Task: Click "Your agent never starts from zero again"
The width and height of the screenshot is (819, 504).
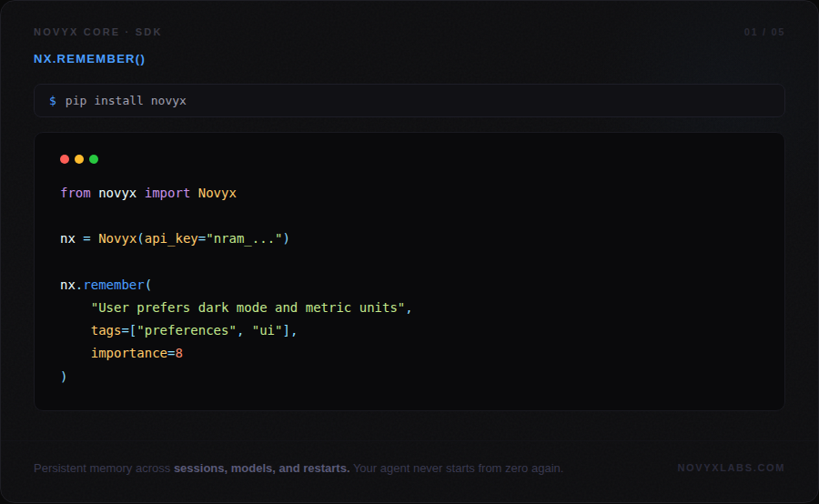Action: point(458,469)
